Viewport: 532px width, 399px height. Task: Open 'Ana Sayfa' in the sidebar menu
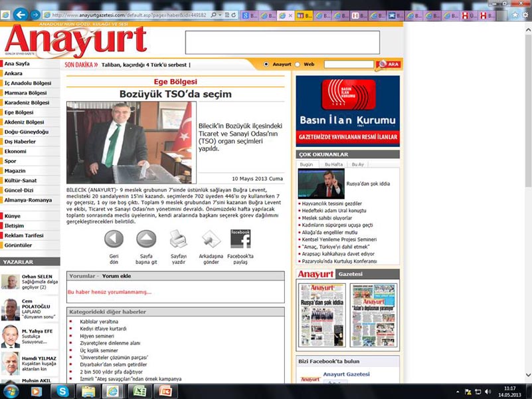(17, 63)
